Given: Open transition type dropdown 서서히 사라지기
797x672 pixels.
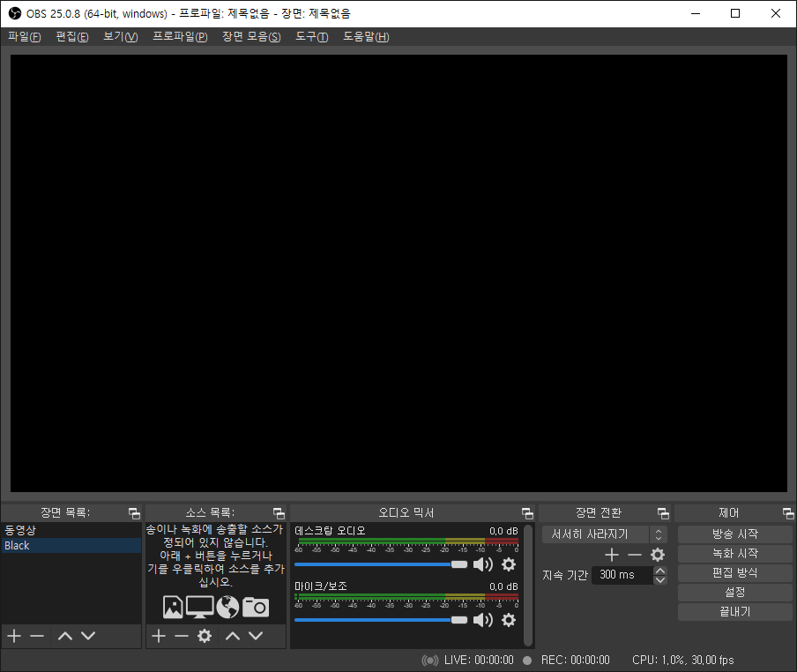Looking at the screenshot, I should click(x=604, y=534).
